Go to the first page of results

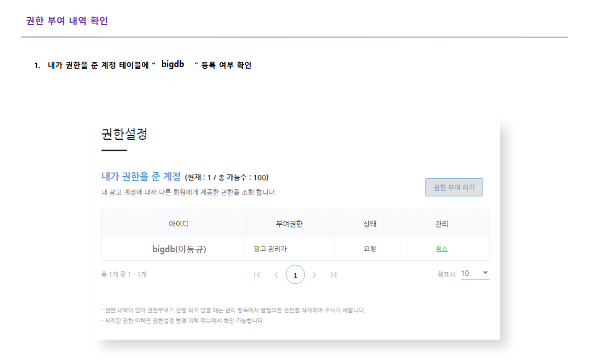pyautogui.click(x=257, y=275)
